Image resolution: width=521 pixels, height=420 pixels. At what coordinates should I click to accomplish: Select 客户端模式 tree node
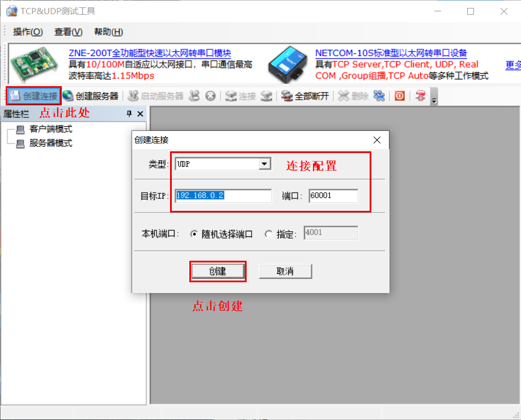click(50, 129)
